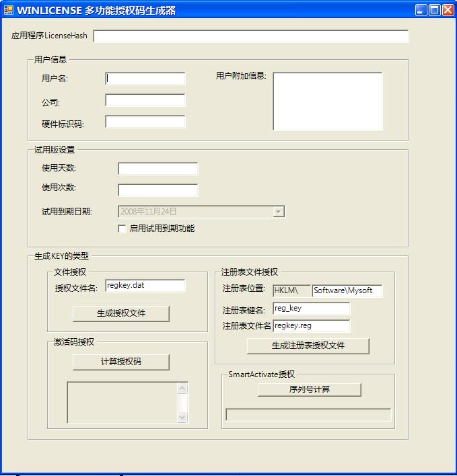Enable the 启用试用到期功能 checkbox
Screen dimensions: 457x476
[122, 229]
